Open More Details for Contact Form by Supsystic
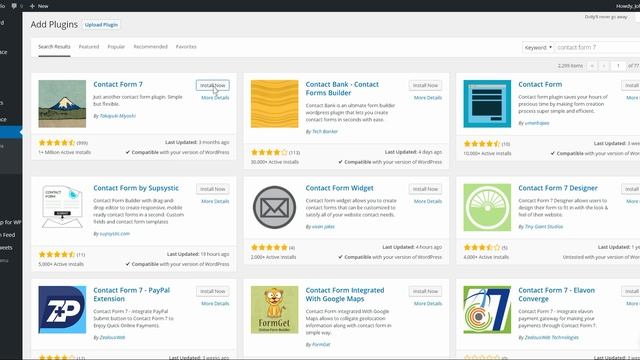Screen dimensions: 640x360 click(215, 202)
